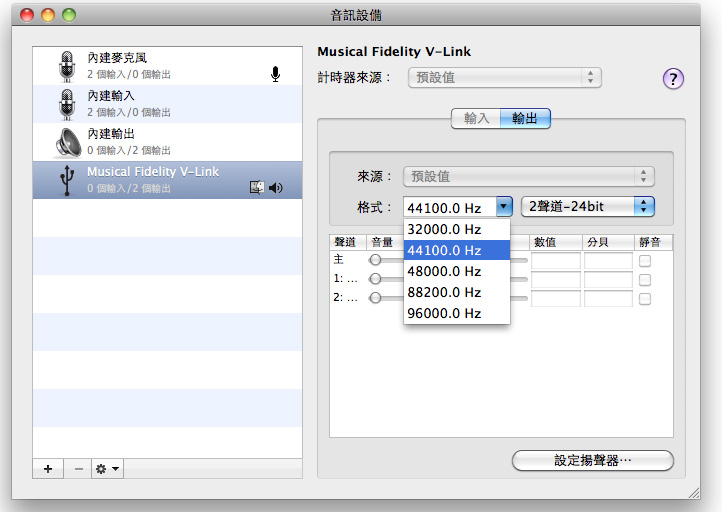
Task: Open help with the question mark button
Action: point(673,79)
